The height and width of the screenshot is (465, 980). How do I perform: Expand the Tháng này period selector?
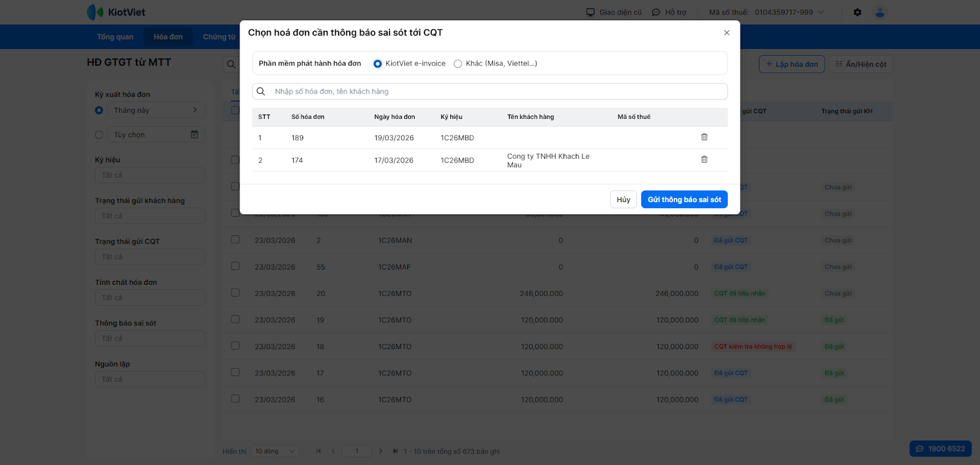pos(157,110)
